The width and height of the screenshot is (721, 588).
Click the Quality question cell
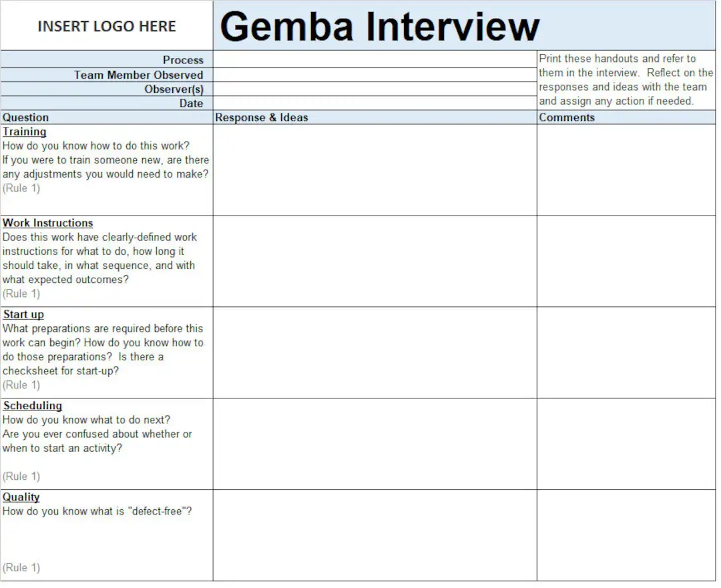[107, 535]
